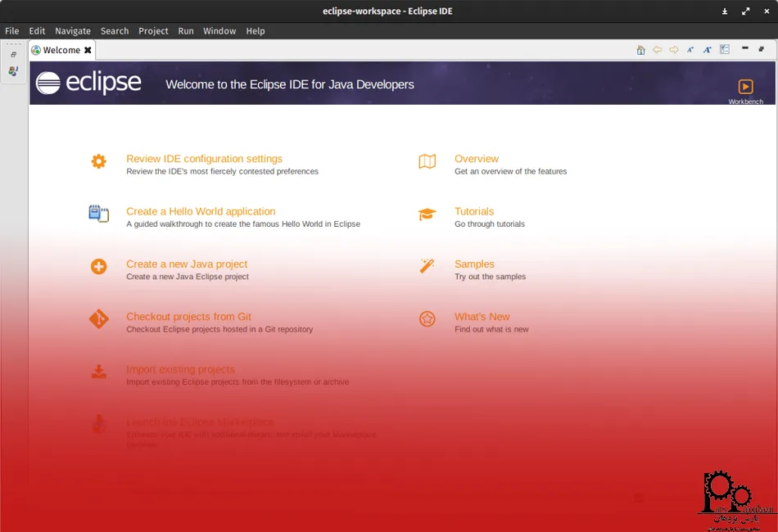Open the Workbench play icon
Viewport: 778px width, 532px height.
[745, 87]
